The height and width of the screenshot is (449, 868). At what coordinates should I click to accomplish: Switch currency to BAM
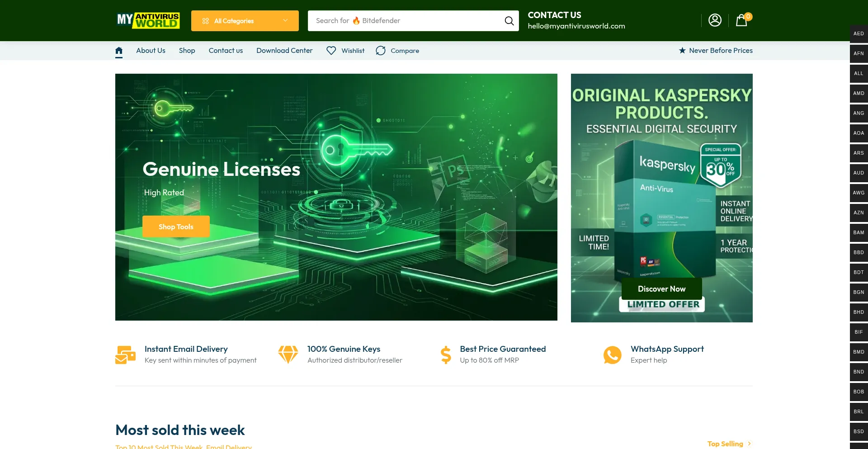point(859,232)
